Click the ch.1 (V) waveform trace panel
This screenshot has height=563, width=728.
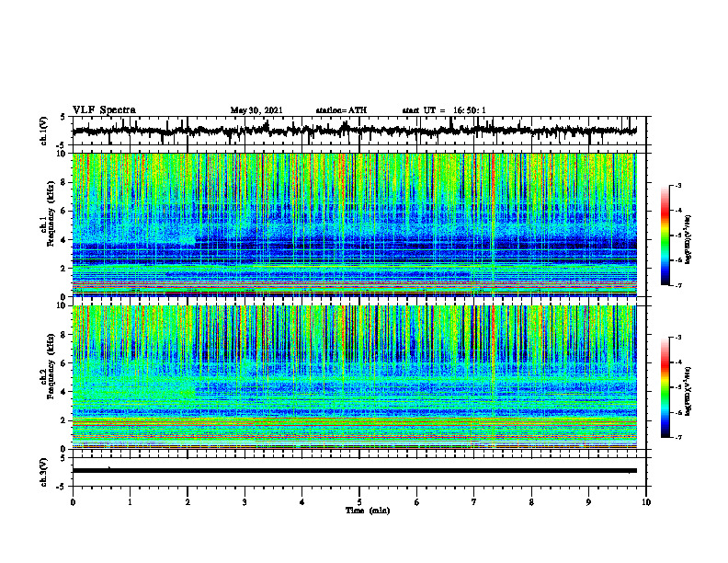coord(359,131)
